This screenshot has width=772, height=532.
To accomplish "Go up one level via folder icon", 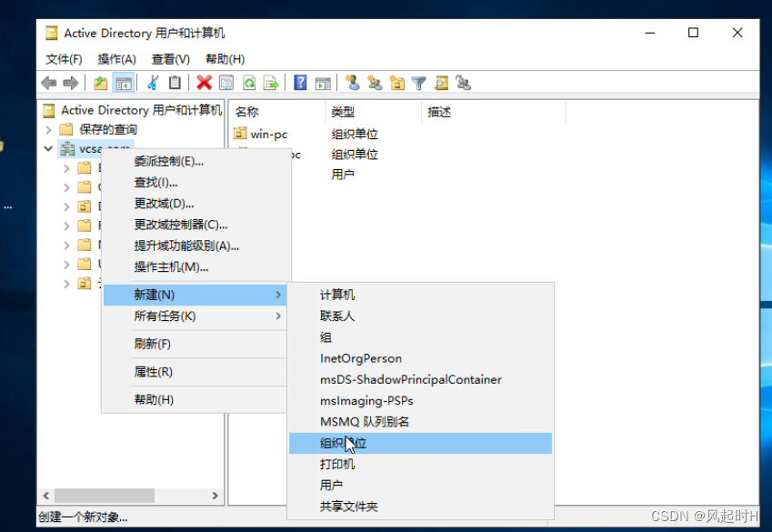I will coord(100,83).
